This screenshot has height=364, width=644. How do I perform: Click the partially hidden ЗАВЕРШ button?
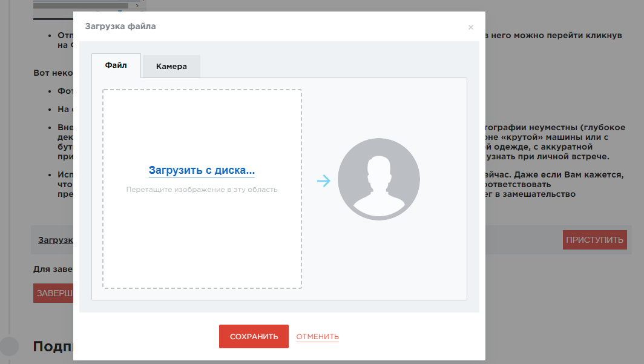(53, 293)
